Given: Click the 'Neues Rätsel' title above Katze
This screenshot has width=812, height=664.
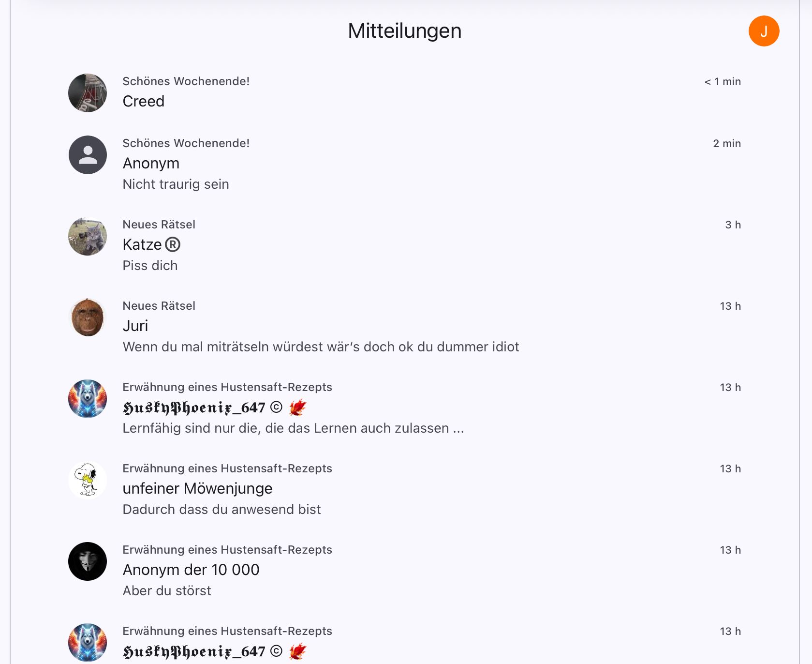Looking at the screenshot, I should tap(159, 225).
